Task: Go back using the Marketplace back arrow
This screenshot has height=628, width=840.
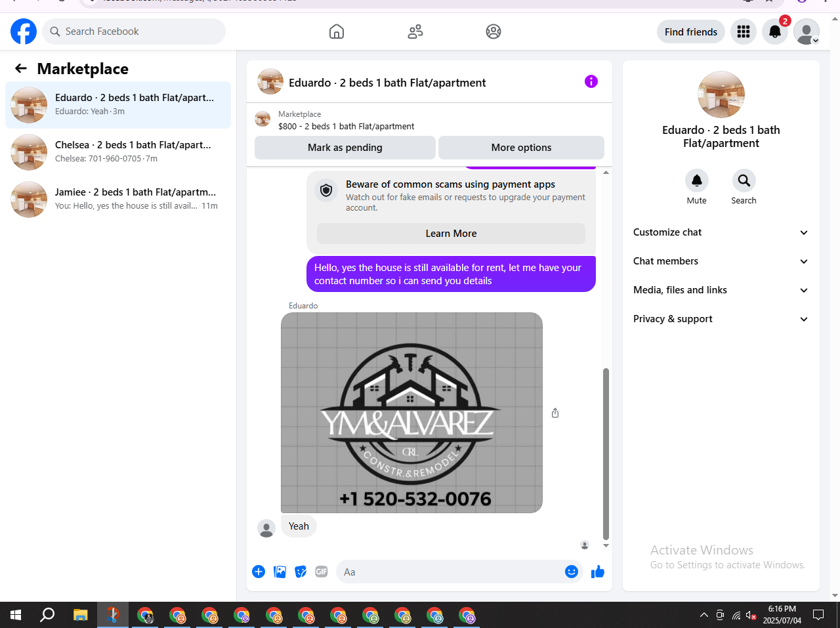Action: click(21, 68)
